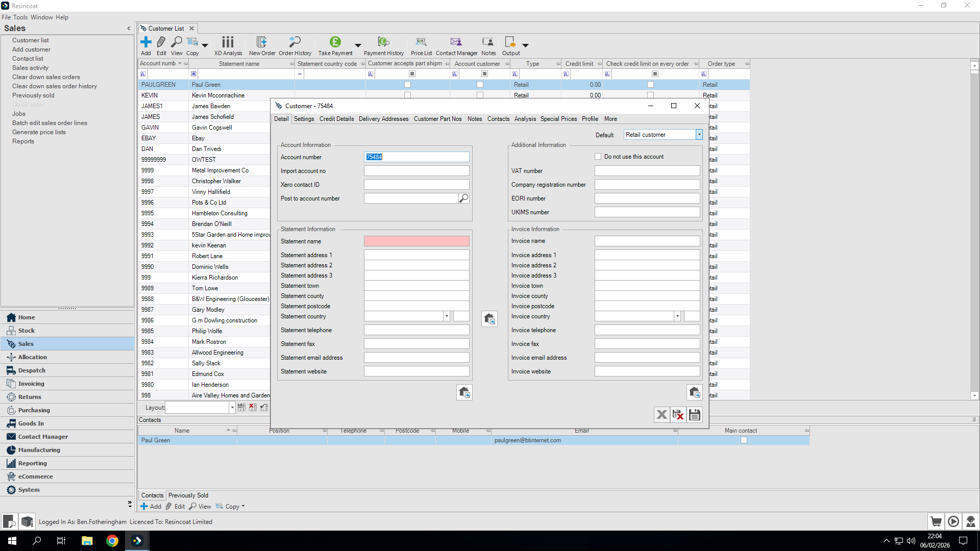Screen dimensions: 980x551
Task: Open the Statement country dropdown
Action: [446, 316]
